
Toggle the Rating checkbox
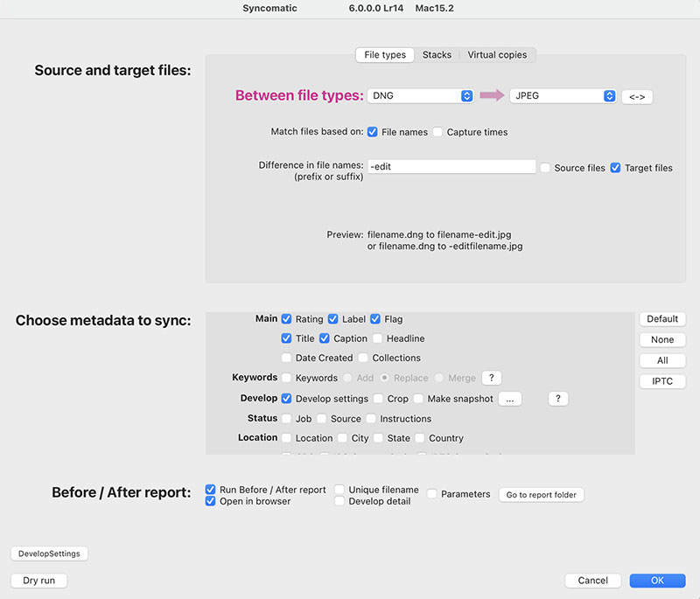click(287, 319)
